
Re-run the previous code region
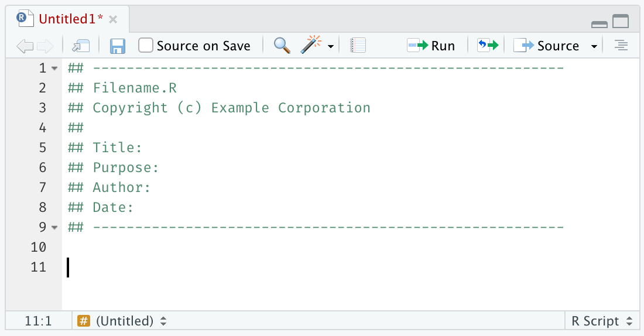[x=487, y=46]
